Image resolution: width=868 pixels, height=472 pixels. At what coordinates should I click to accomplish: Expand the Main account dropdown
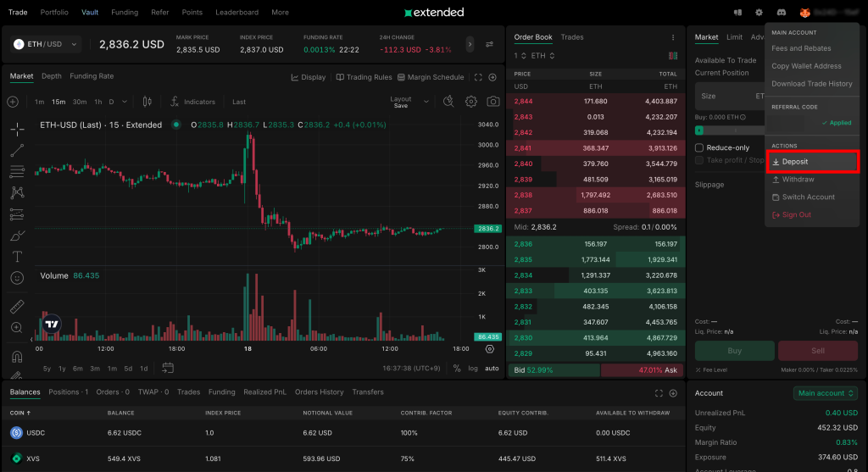(x=826, y=393)
